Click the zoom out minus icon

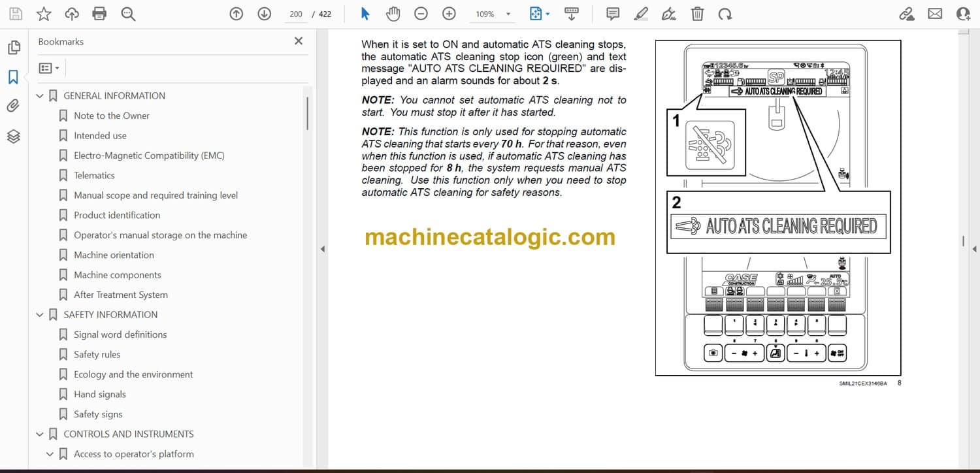click(421, 14)
